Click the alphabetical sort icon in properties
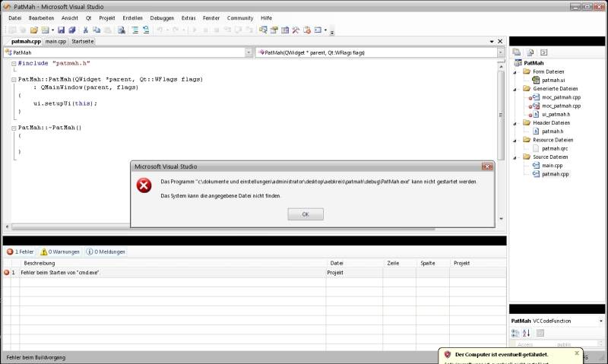 [526, 333]
